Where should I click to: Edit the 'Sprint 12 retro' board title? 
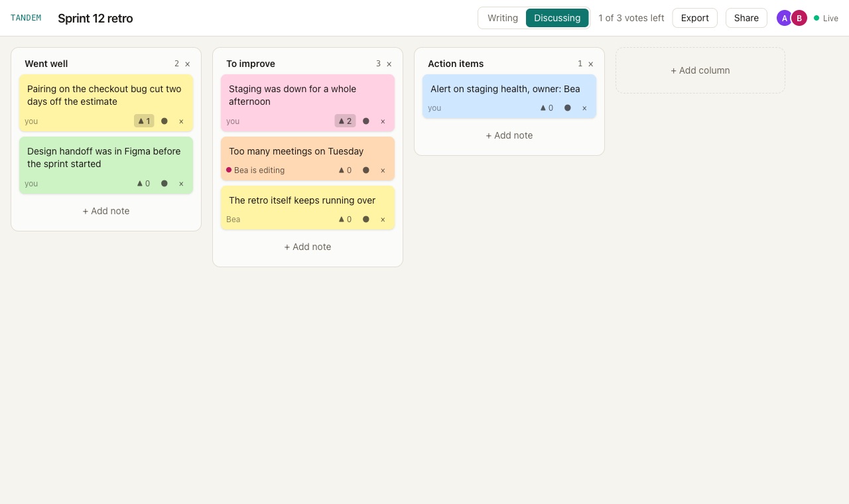pos(96,19)
